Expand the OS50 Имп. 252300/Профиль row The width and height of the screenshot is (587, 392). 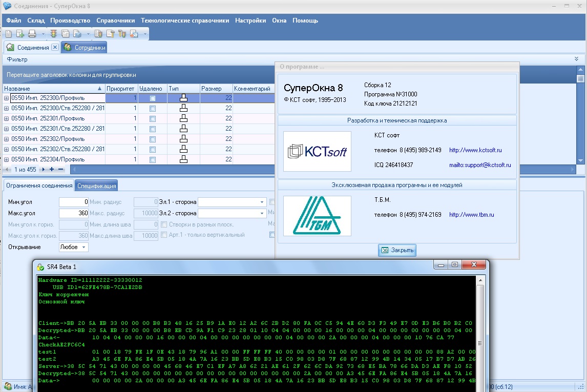(6, 98)
